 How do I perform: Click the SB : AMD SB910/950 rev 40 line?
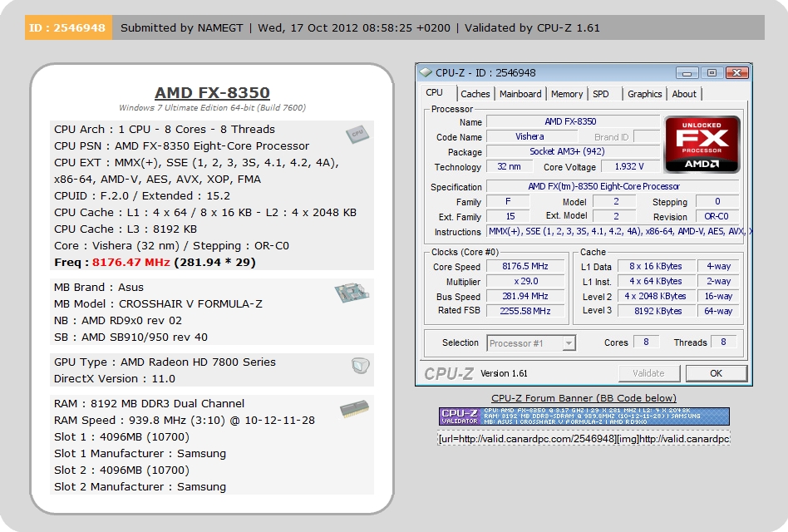pyautogui.click(x=131, y=337)
